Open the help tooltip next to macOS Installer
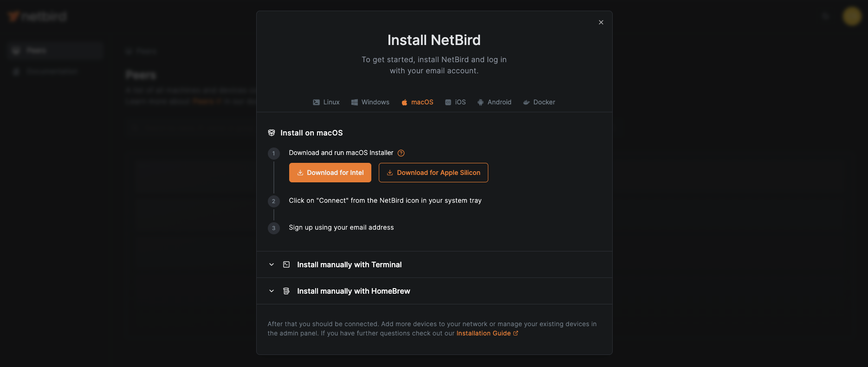The height and width of the screenshot is (367, 868). (401, 153)
